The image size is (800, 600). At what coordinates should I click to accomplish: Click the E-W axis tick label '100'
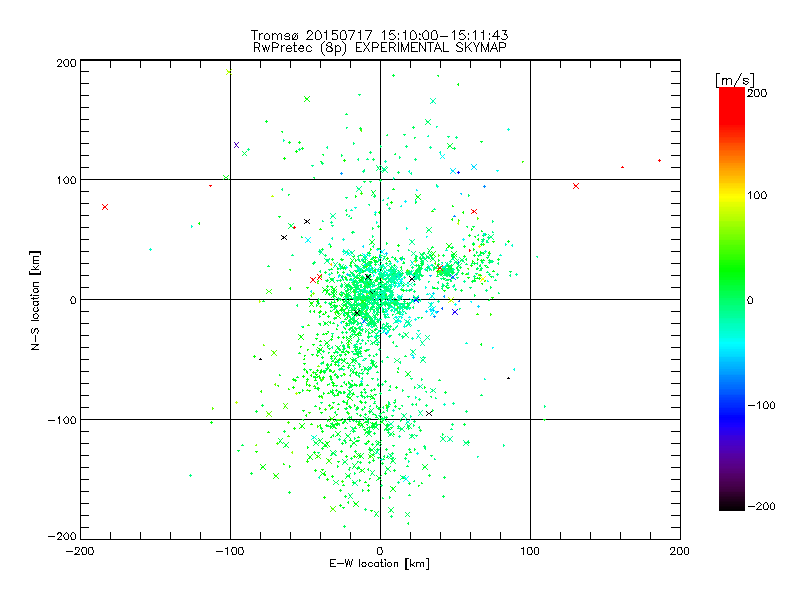(x=530, y=551)
